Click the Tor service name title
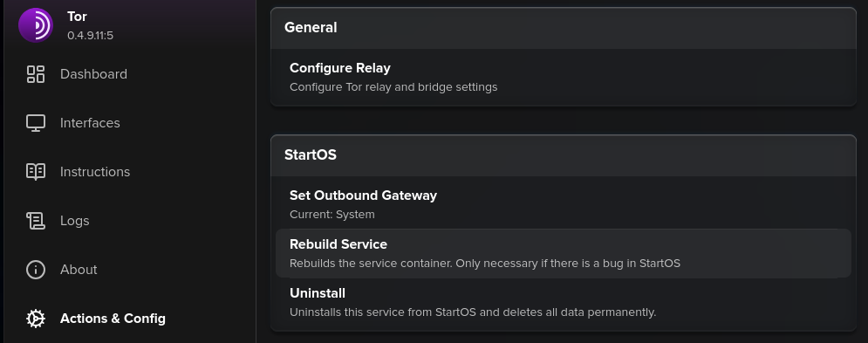 click(x=77, y=17)
